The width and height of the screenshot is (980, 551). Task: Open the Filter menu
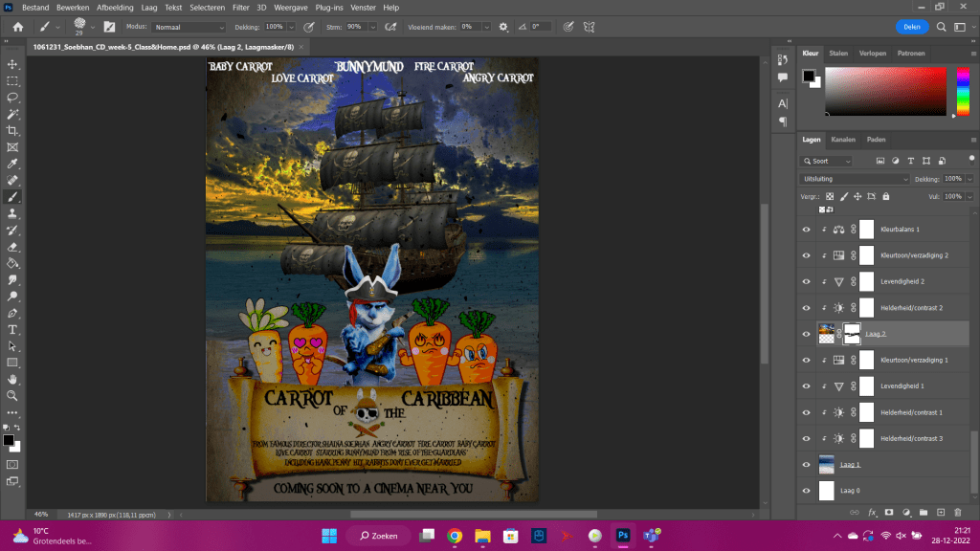click(x=240, y=7)
